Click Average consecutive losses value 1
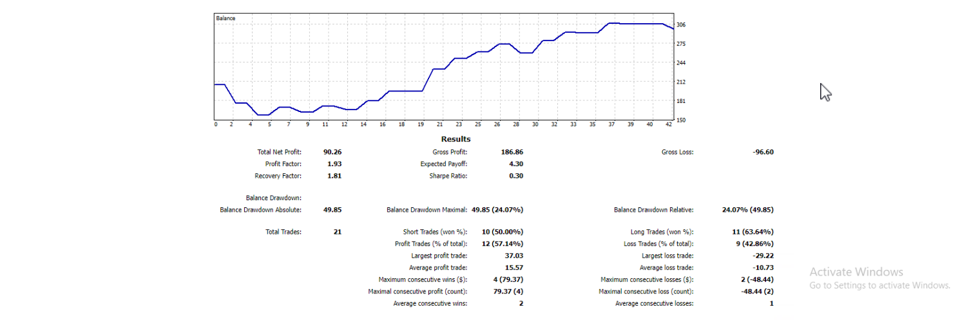The height and width of the screenshot is (320, 980). coord(771,304)
